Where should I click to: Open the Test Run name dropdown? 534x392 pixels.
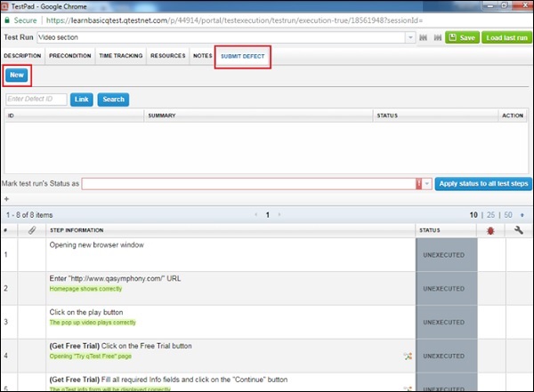[410, 37]
